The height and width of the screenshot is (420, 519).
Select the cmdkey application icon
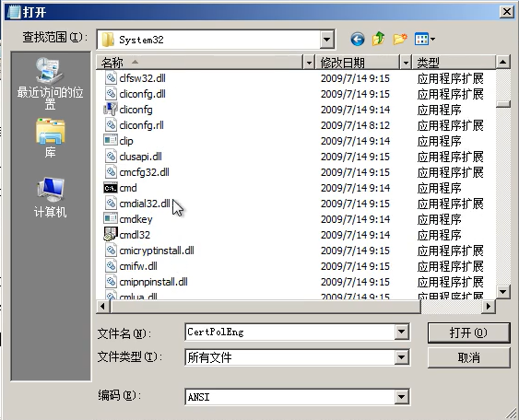point(111,219)
